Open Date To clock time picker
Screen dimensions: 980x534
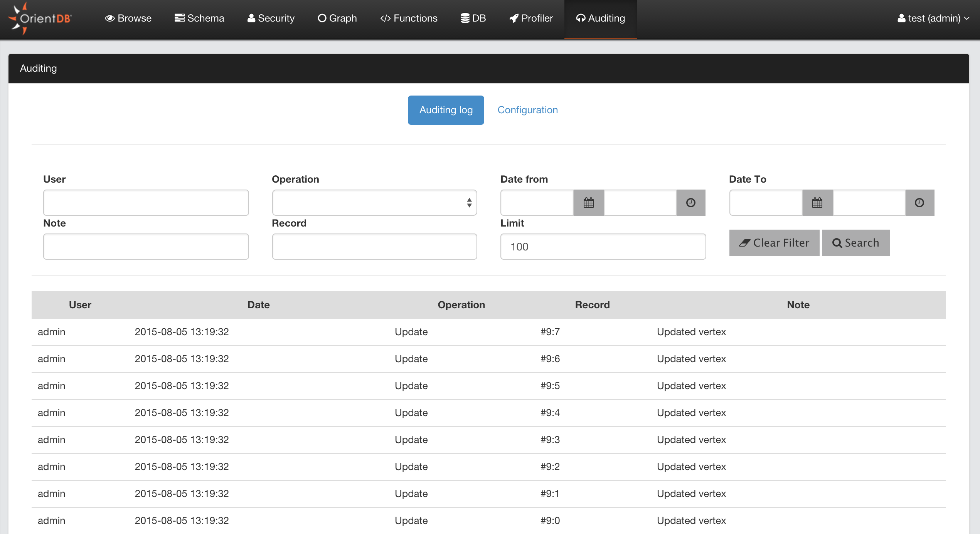(919, 203)
